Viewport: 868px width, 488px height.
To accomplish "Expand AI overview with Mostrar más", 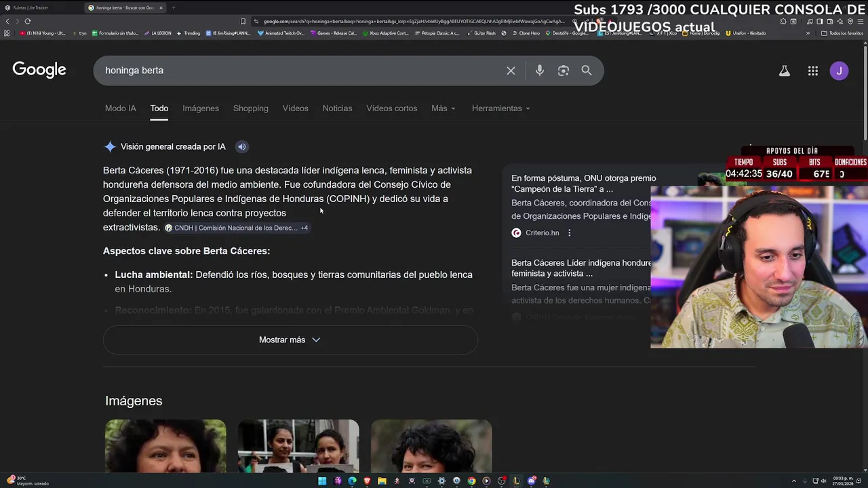I will click(290, 340).
